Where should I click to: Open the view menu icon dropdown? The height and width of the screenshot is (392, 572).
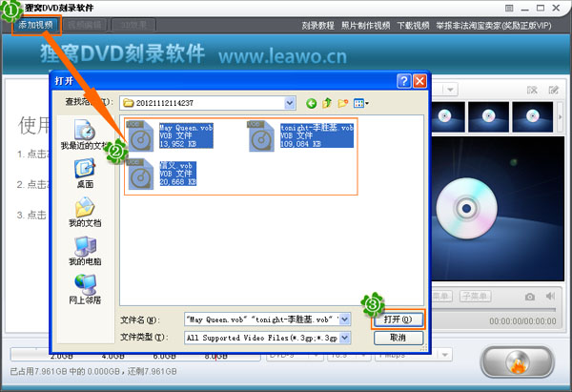360,104
